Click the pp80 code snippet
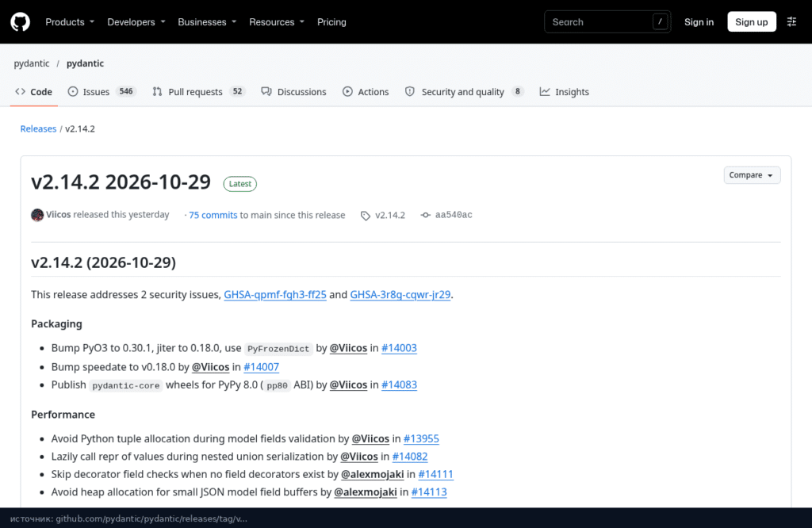This screenshot has height=528, width=812. click(x=277, y=385)
